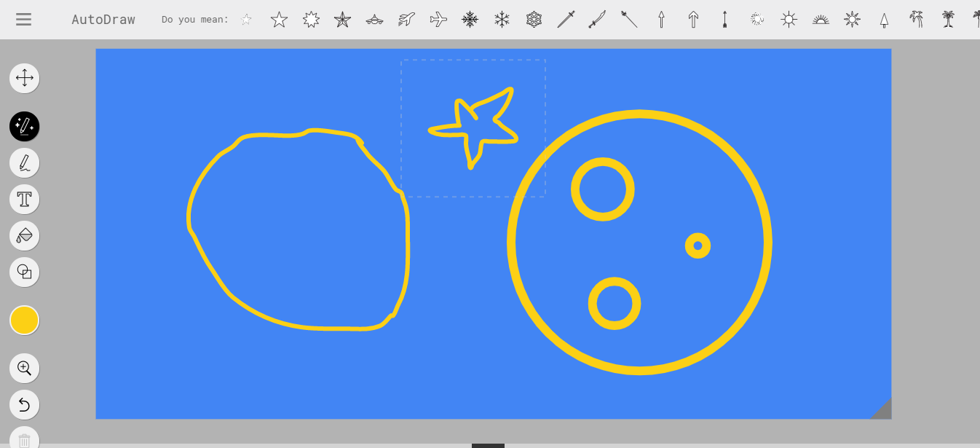Undo the last action

click(x=25, y=404)
